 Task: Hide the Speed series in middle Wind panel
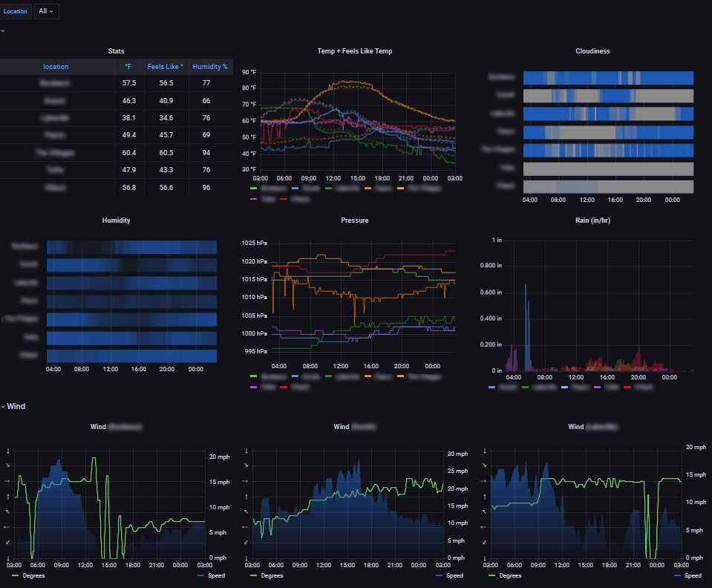tap(452, 575)
